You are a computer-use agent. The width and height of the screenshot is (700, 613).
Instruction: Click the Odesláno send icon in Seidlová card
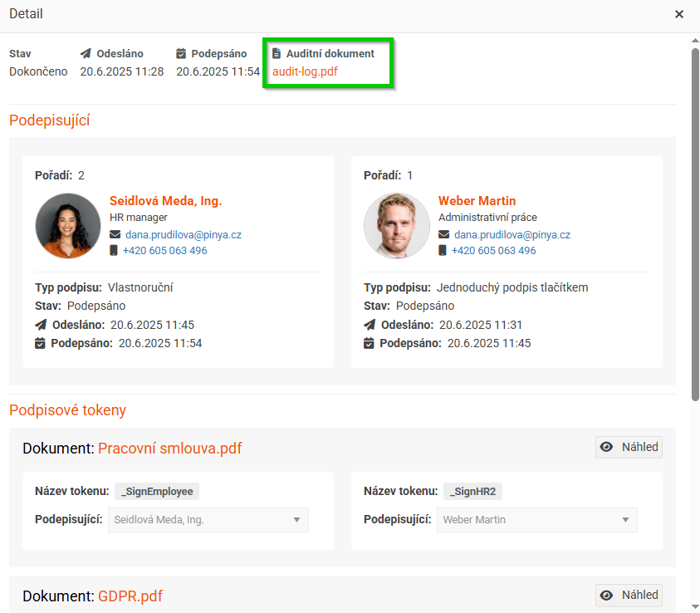click(41, 325)
